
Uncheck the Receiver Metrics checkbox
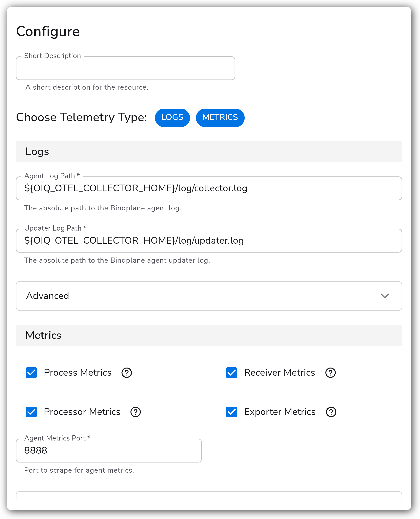[x=232, y=372]
